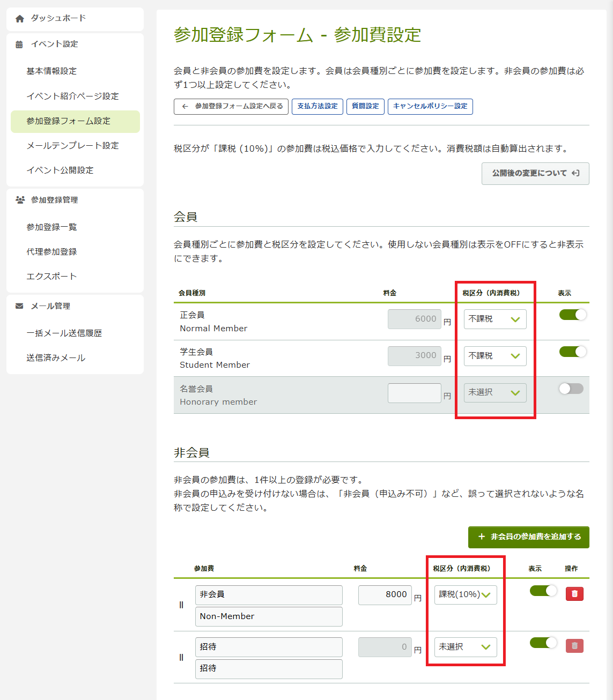Open the 課税(10%) dropdown for 非会員
This screenshot has width=613, height=700.
click(465, 595)
